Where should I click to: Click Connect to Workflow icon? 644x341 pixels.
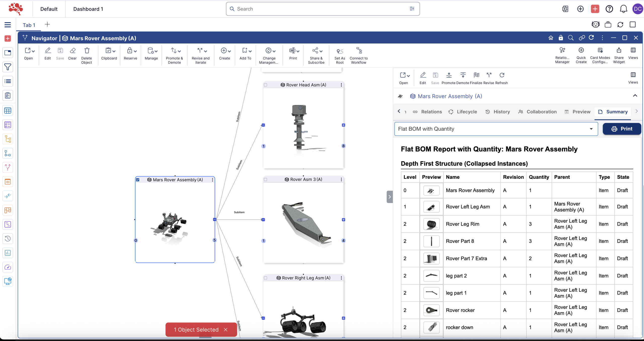coord(359,51)
